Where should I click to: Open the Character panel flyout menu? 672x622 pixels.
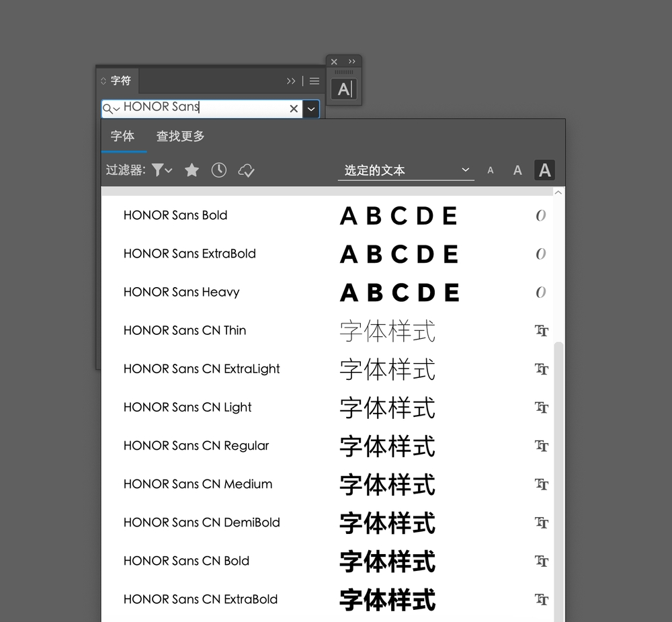[x=314, y=81]
